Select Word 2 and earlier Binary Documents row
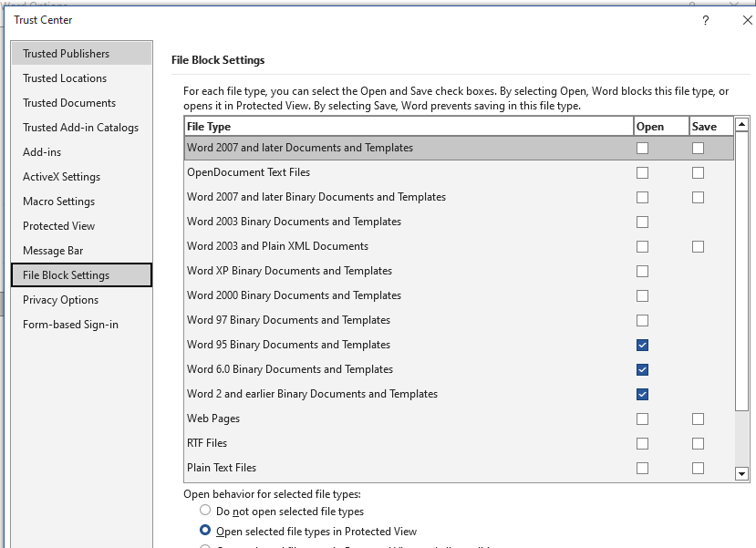 (459, 394)
